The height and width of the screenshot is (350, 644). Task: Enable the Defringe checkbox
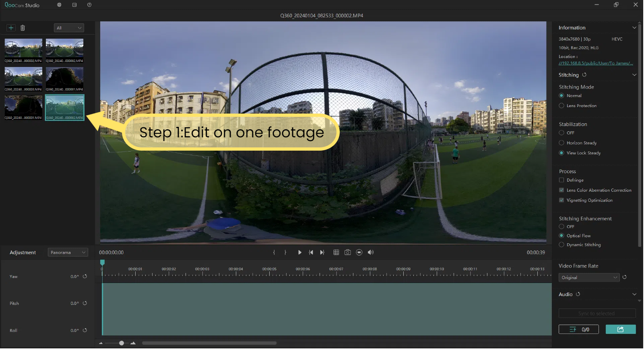[x=561, y=180]
